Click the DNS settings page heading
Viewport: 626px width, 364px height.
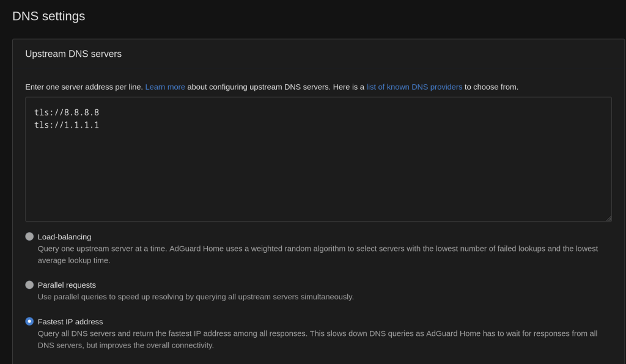point(49,16)
